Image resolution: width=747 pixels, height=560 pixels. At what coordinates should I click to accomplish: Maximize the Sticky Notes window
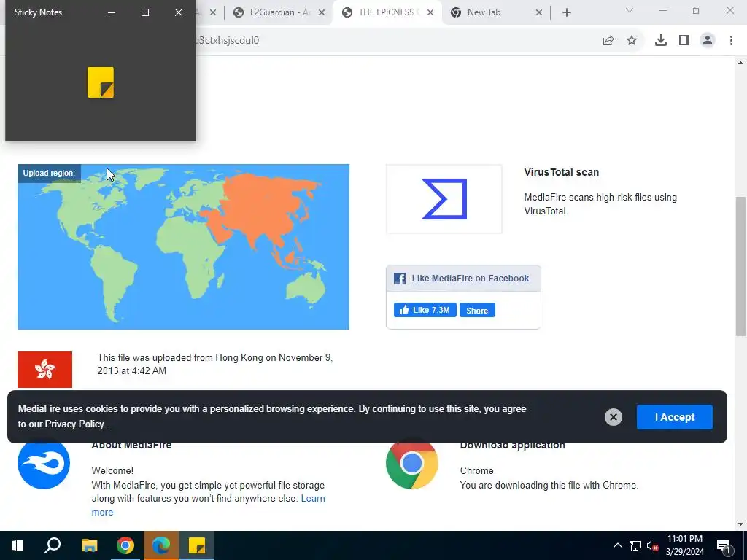point(145,12)
